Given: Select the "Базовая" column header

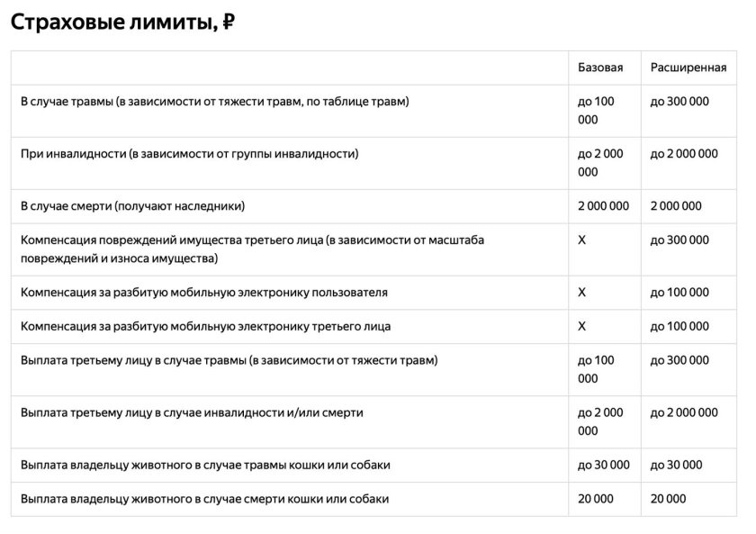Looking at the screenshot, I should 600,68.
